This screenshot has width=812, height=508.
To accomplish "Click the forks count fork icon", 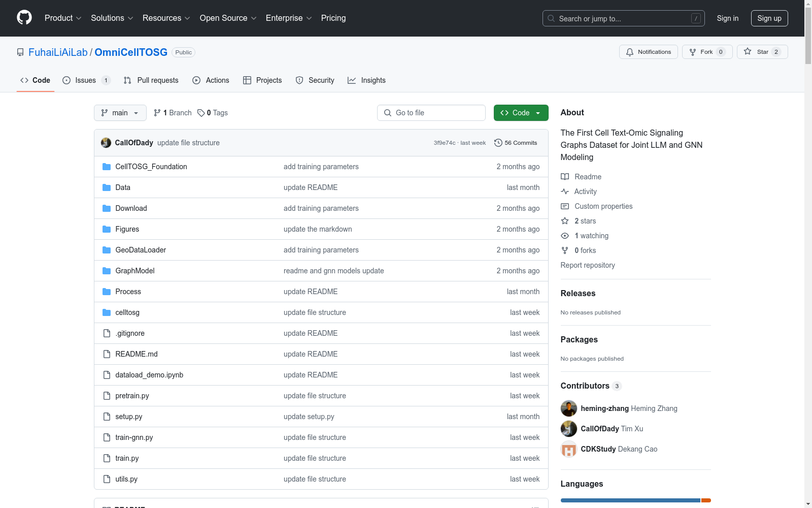I will tap(565, 250).
